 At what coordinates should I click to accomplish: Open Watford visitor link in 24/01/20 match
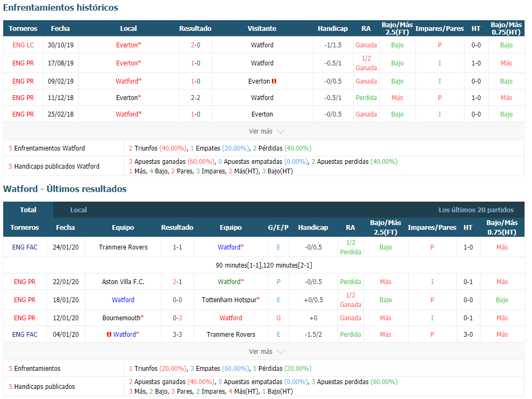(x=231, y=247)
